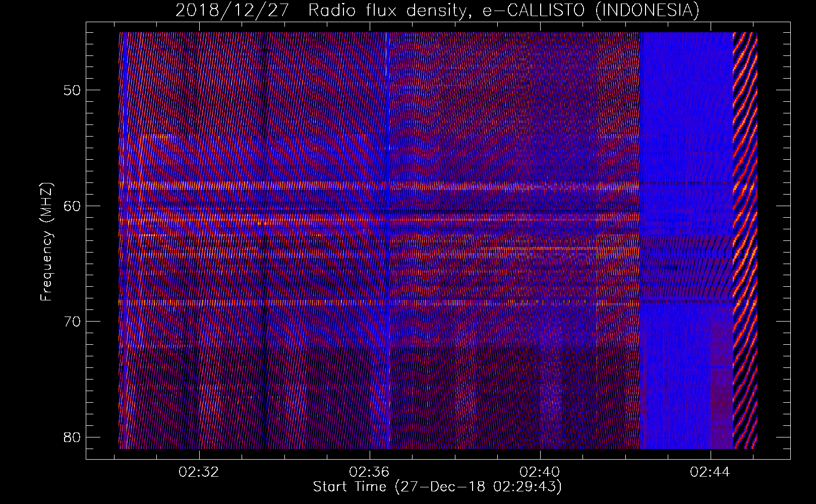Screen dimensions: 816x504
Task: Click the 'Start Time (27-Dec-18 02:29:43)' label
Action: click(x=437, y=487)
